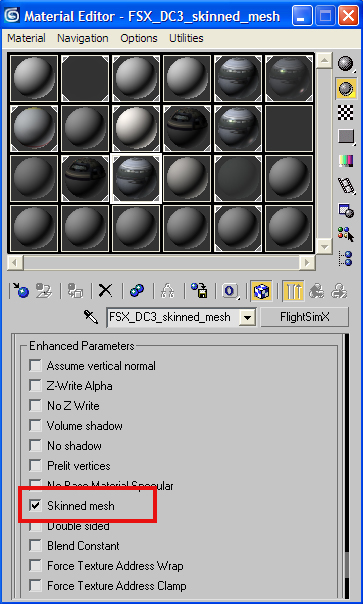This screenshot has width=363, height=604.
Task: Click the Make Unique icon
Action: click(x=168, y=291)
